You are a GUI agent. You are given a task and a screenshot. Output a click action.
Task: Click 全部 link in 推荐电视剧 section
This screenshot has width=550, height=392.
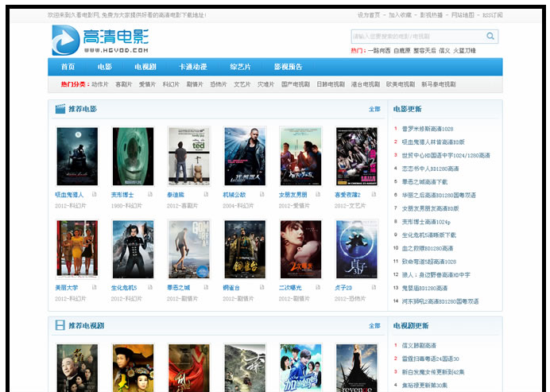tap(374, 326)
